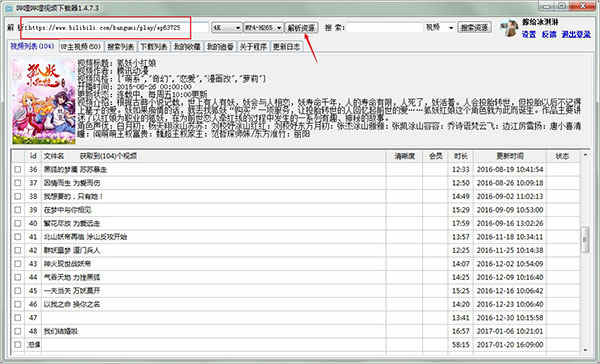Select the checkbox for row id 48
The image size is (600, 364).
(18, 331)
